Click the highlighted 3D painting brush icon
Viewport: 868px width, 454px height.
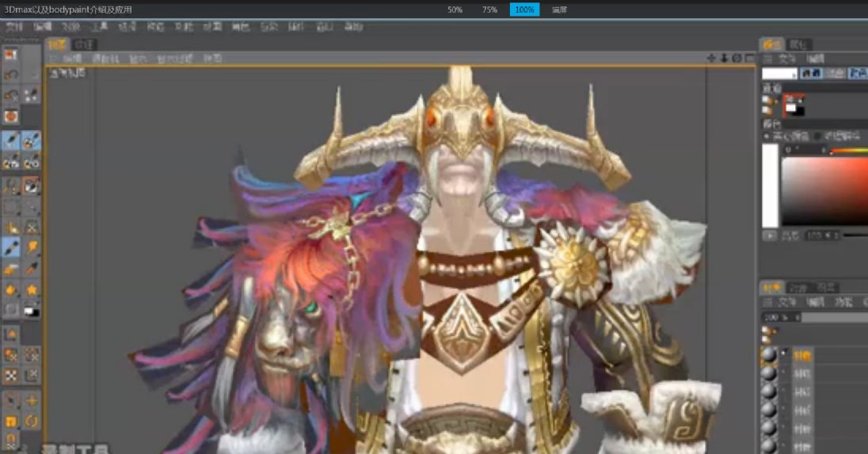click(11, 140)
